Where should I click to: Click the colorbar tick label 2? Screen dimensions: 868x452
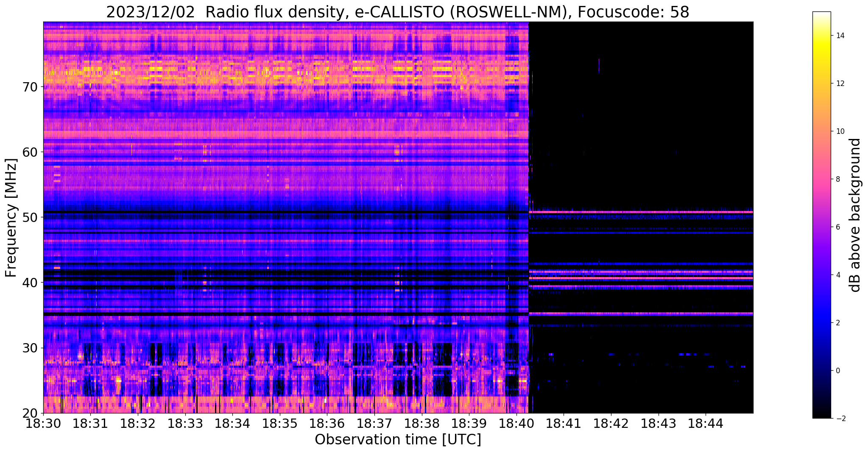pos(837,323)
